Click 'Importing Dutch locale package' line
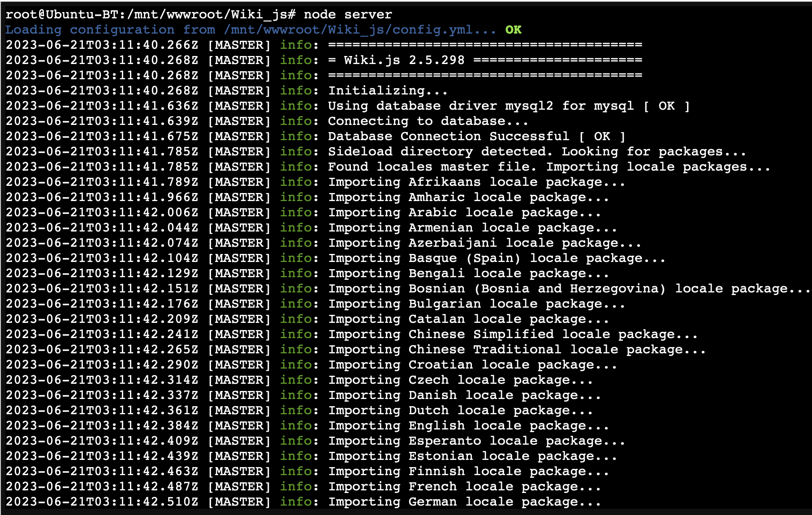812x515 pixels. [x=460, y=410]
